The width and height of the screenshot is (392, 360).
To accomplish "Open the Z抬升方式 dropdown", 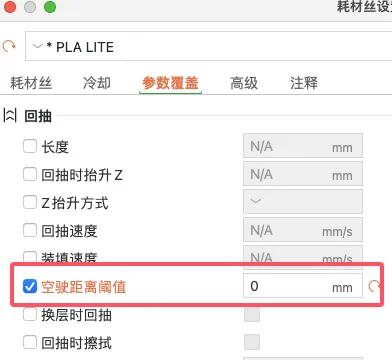I will (303, 202).
